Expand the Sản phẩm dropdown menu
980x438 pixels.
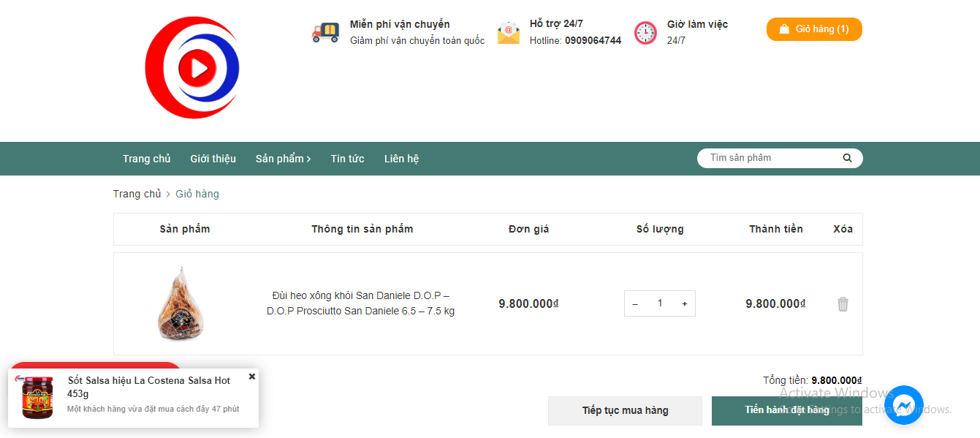[x=283, y=159]
